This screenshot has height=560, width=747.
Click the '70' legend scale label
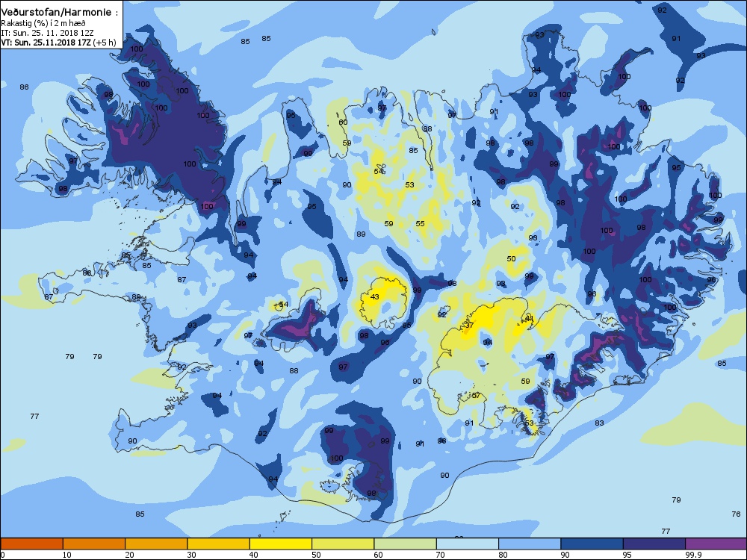pos(441,555)
